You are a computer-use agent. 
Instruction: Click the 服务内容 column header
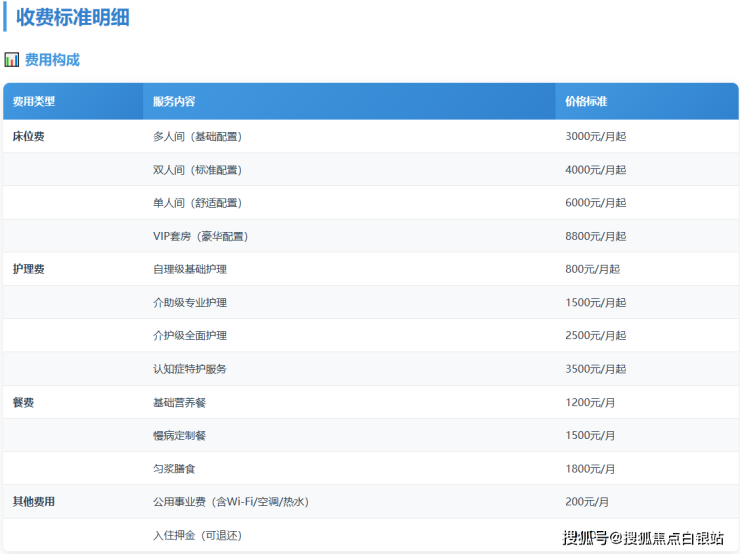coord(174,102)
